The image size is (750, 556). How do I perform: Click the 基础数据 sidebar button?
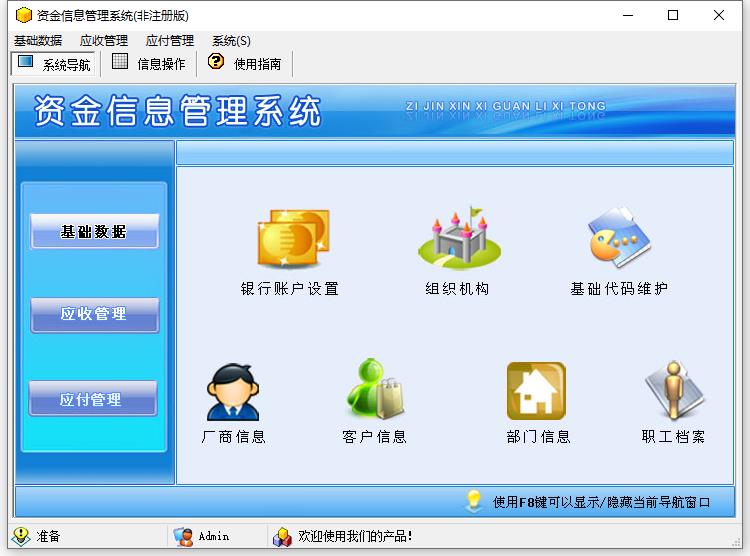(94, 231)
